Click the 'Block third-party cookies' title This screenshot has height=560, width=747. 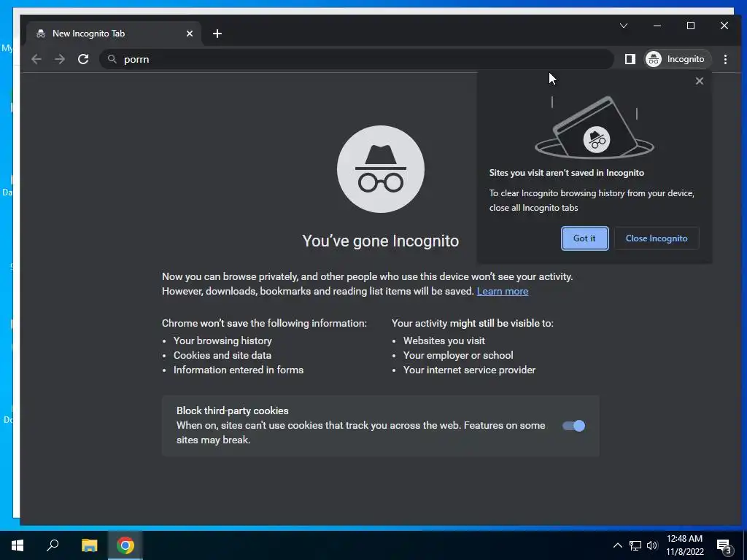(x=233, y=411)
